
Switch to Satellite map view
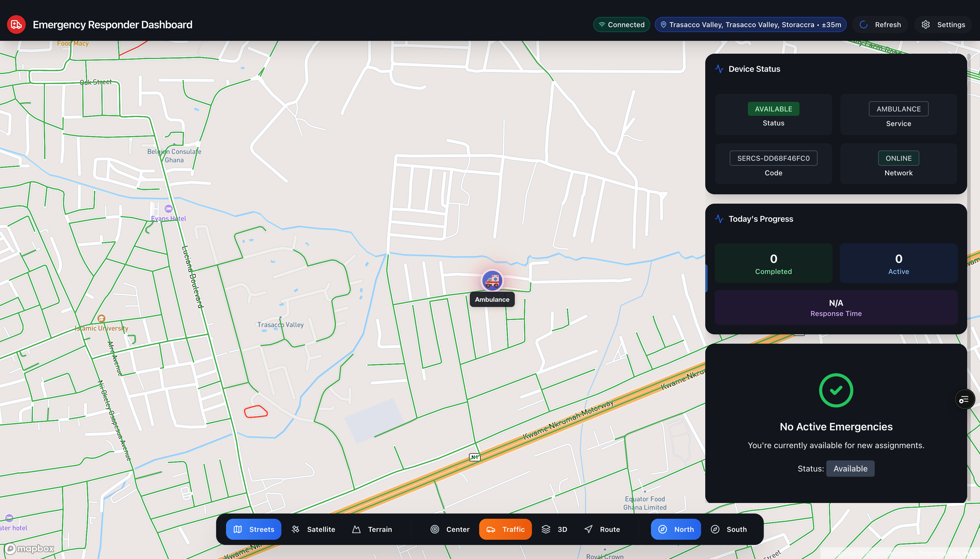click(313, 529)
